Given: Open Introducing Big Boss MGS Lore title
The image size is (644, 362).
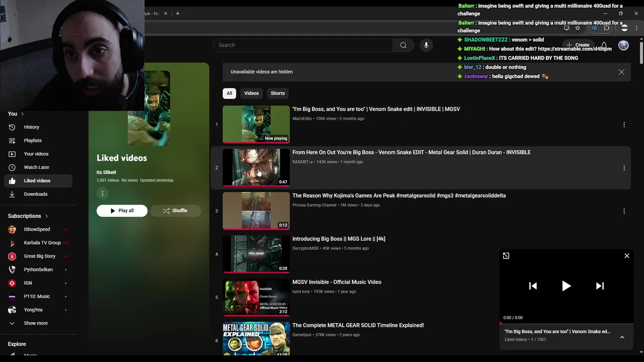Looking at the screenshot, I should 339,239.
